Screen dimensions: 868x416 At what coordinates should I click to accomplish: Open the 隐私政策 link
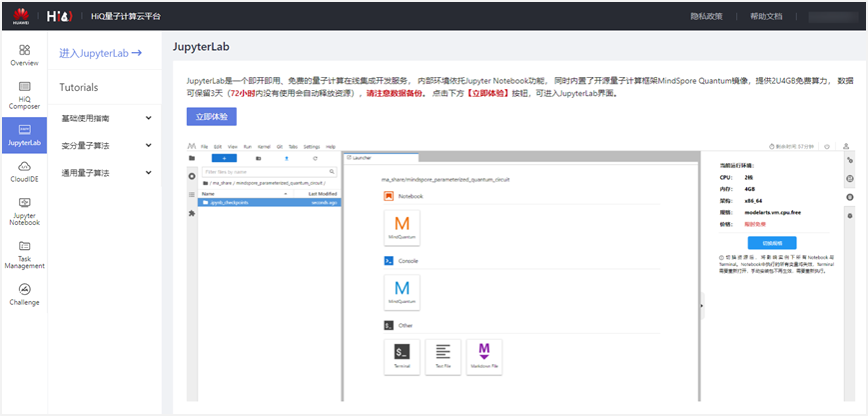click(x=706, y=17)
